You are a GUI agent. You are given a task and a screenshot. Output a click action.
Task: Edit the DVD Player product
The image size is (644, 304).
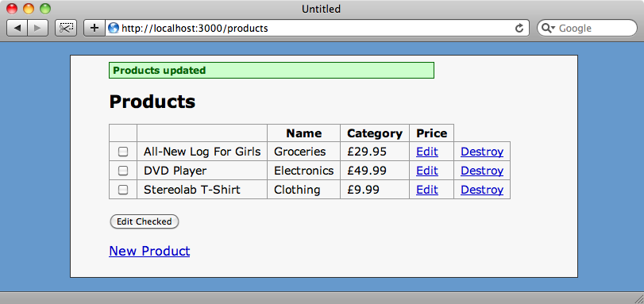click(426, 171)
